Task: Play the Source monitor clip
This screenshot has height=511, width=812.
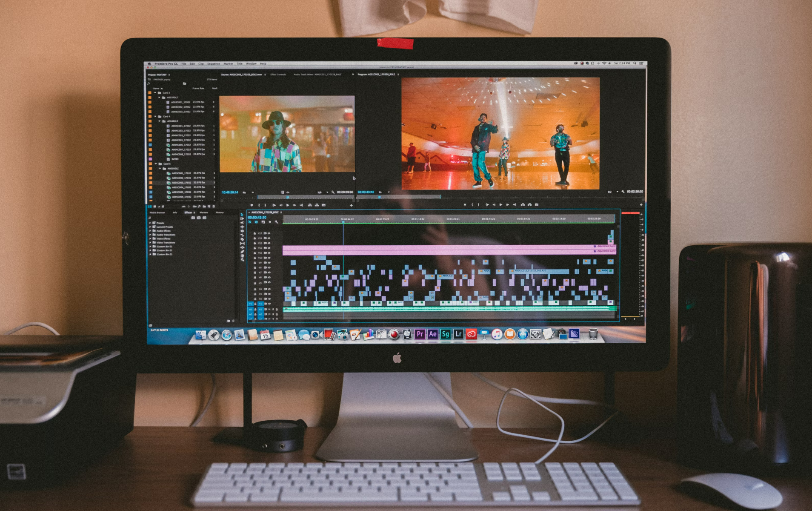Action: click(x=288, y=205)
